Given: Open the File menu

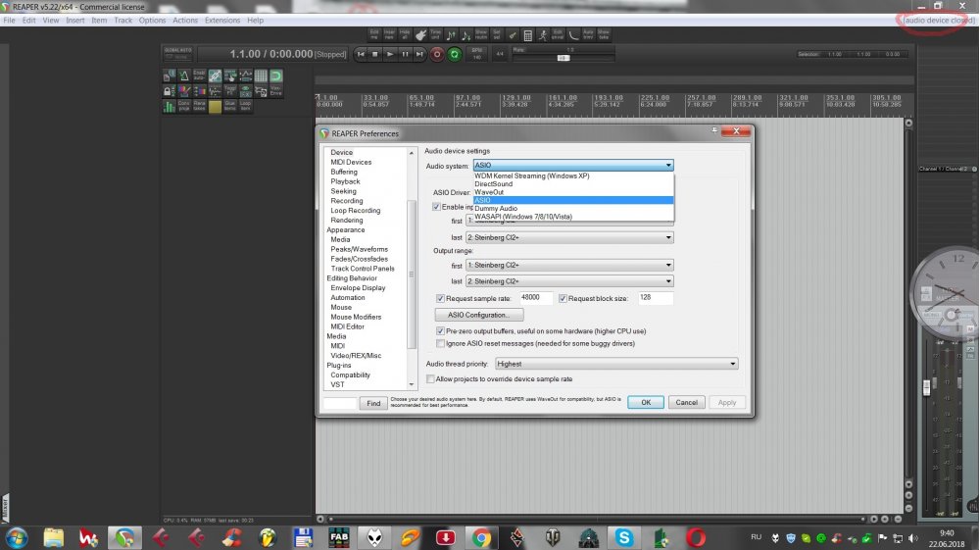Looking at the screenshot, I should [x=10, y=20].
